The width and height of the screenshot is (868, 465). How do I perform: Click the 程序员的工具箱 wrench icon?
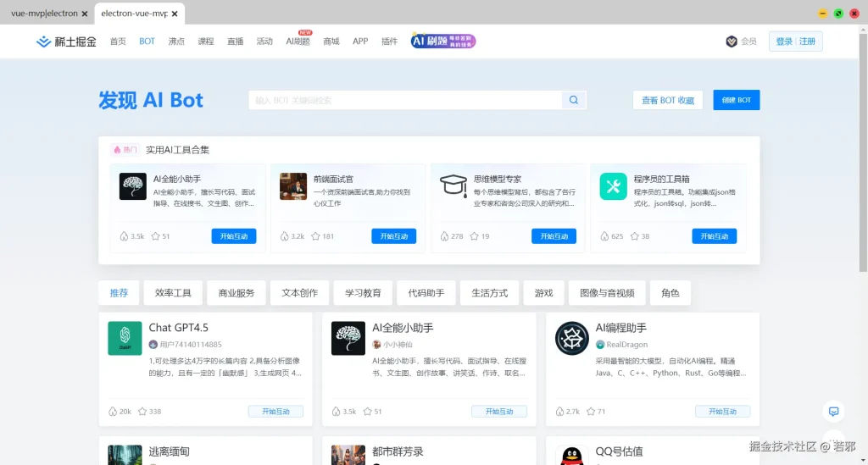click(x=613, y=186)
